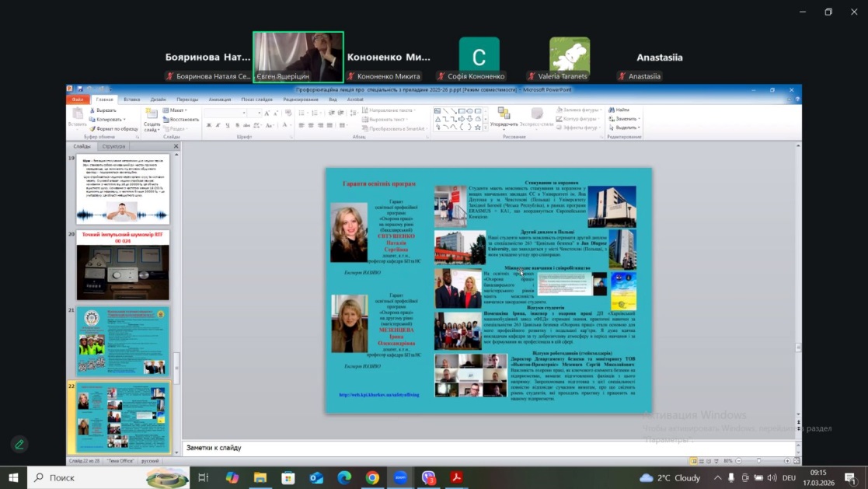Click the Zoom annotation pencil icon
Viewport: 868px width, 489px height.
pos(19,445)
